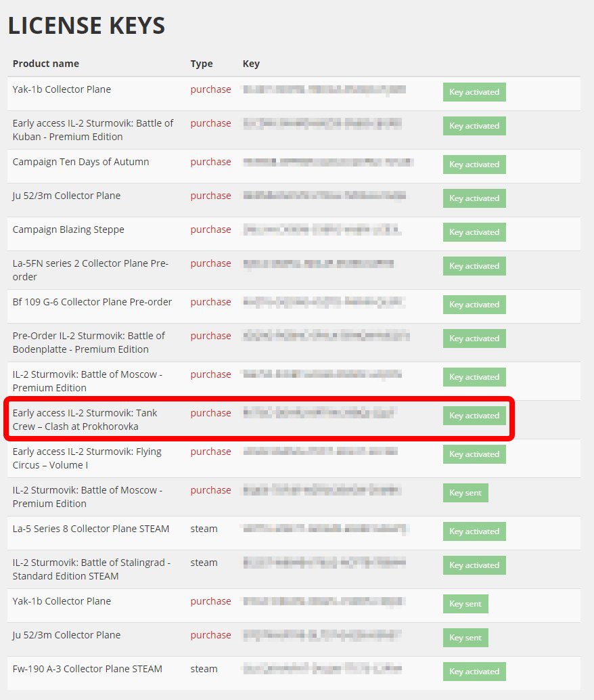Select Campaign Ten Days of Autumn product name

pyautogui.click(x=81, y=162)
